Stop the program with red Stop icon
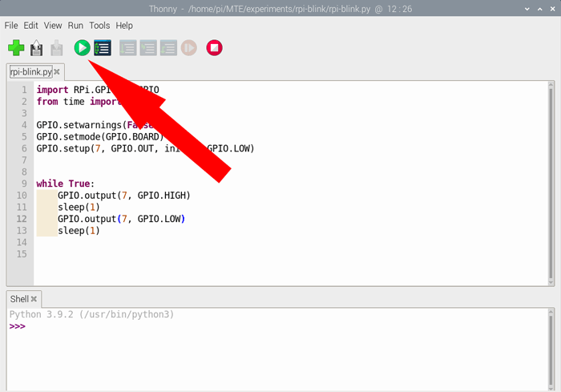Screen dimensions: 561x392 [x=214, y=47]
